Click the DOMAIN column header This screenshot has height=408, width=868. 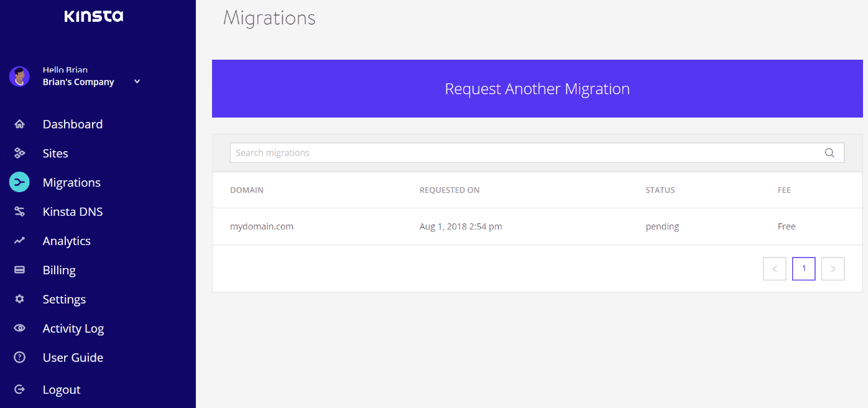[x=247, y=190]
